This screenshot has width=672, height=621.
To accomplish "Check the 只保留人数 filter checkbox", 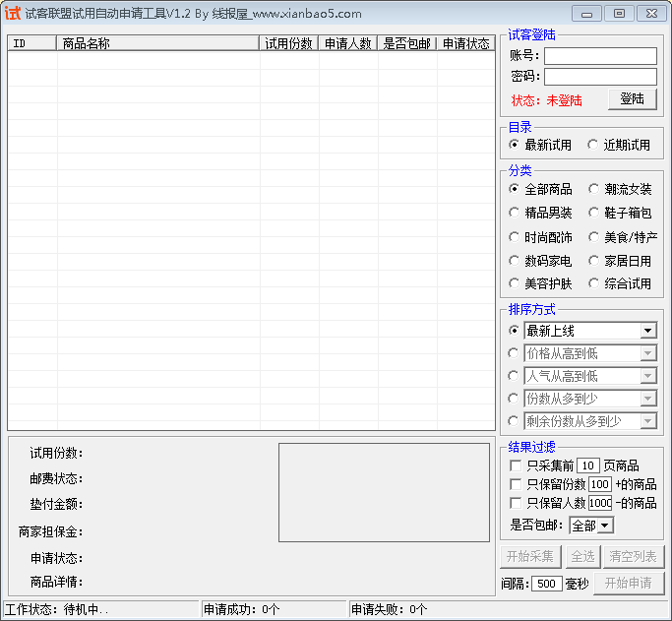I will pyautogui.click(x=516, y=503).
